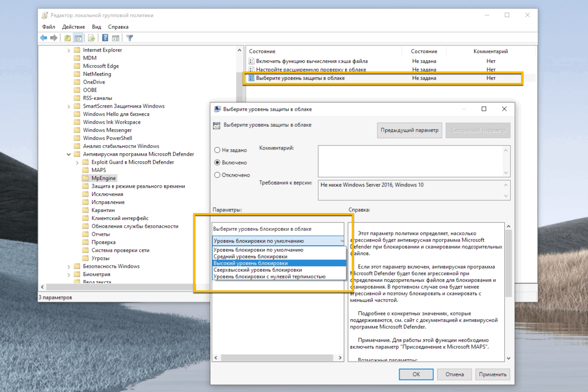Select the 'Система проверки сети' tree item
Screen dimensions: 588x392
point(120,250)
